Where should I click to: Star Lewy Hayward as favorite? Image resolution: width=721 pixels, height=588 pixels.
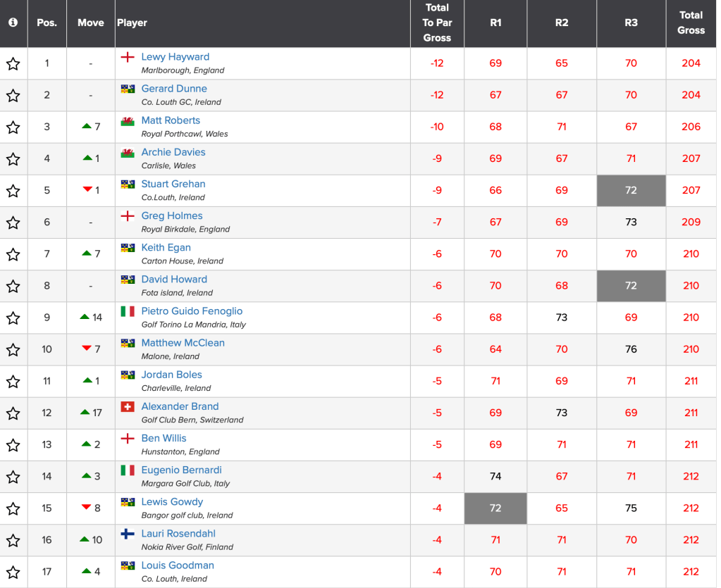(13, 64)
